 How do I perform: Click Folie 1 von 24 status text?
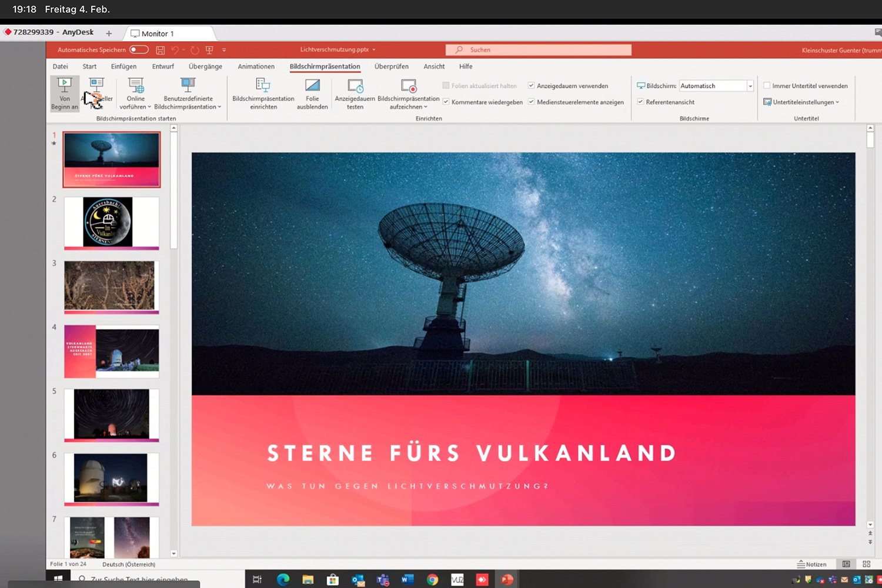click(68, 564)
